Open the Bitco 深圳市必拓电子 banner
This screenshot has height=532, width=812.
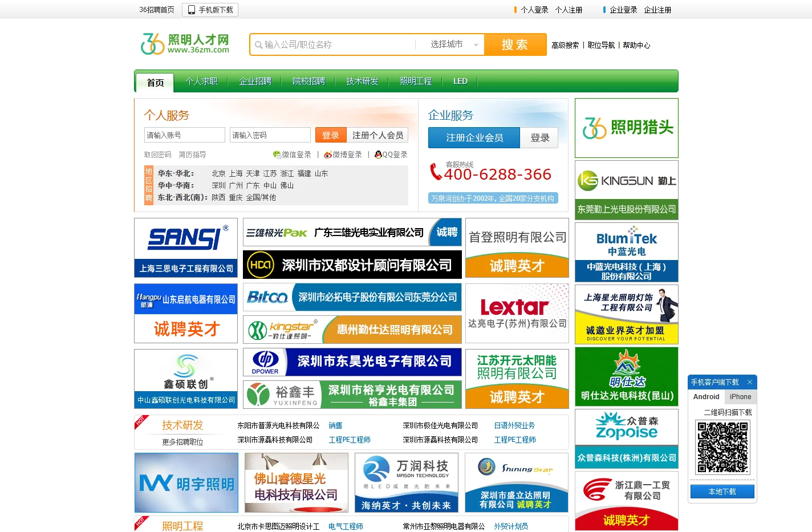point(352,297)
